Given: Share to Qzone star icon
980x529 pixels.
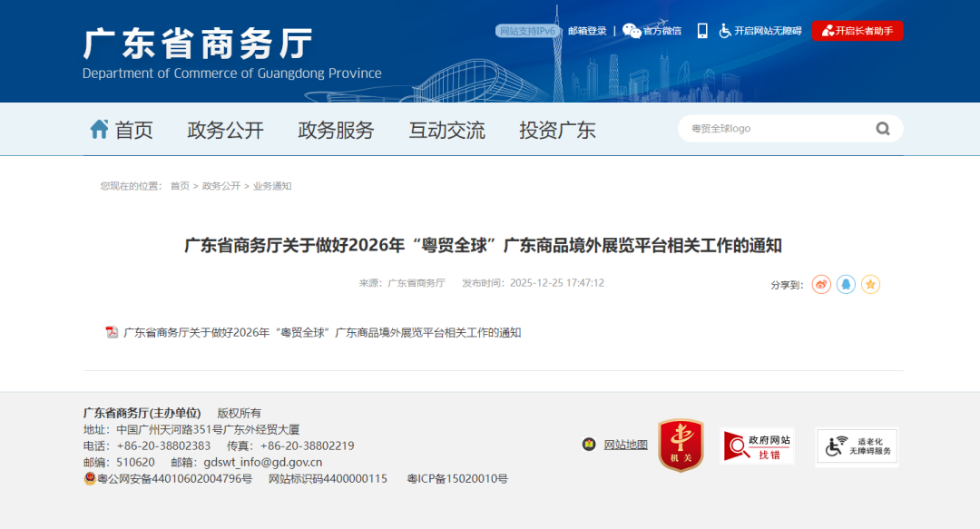Looking at the screenshot, I should point(870,285).
